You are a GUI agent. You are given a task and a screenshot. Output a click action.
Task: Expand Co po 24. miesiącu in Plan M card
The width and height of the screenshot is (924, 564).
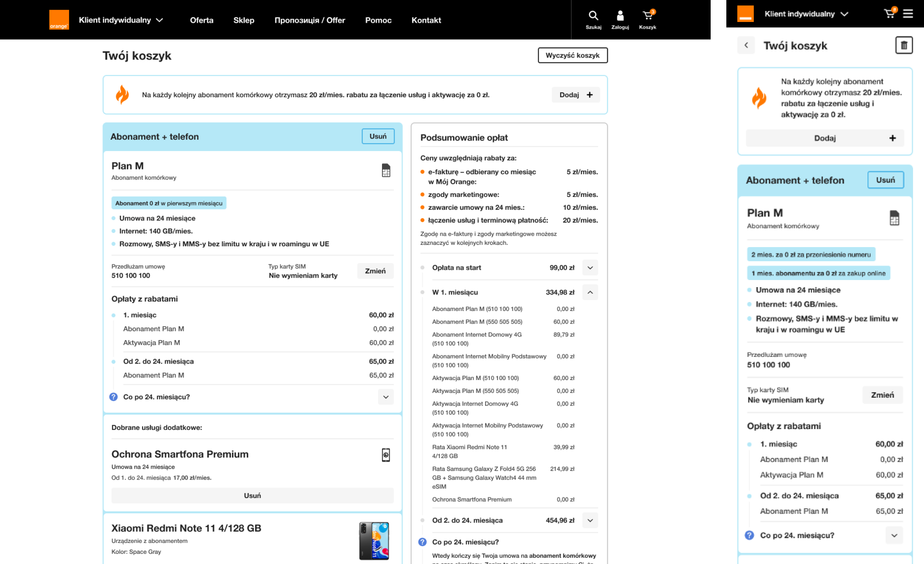tap(386, 397)
